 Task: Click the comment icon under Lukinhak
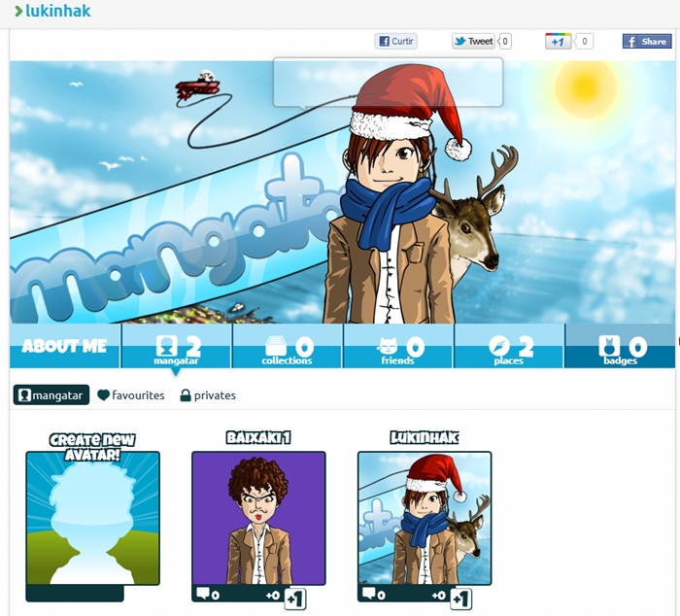[x=369, y=593]
